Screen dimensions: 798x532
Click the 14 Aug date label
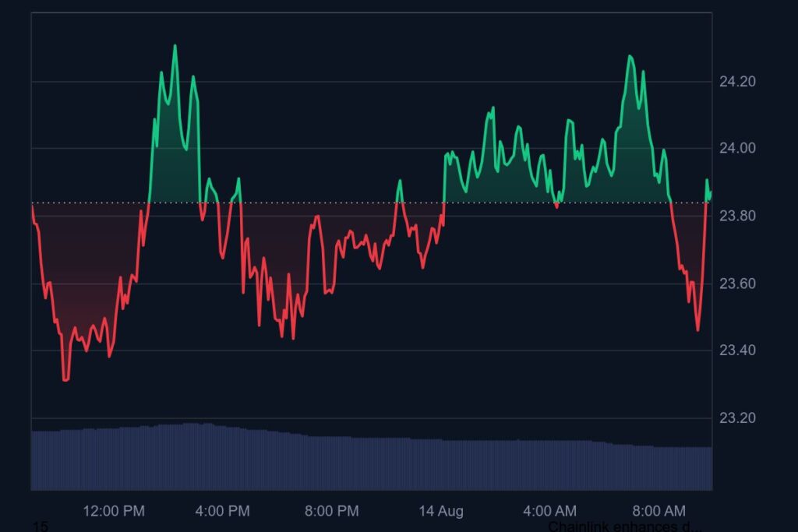[441, 511]
